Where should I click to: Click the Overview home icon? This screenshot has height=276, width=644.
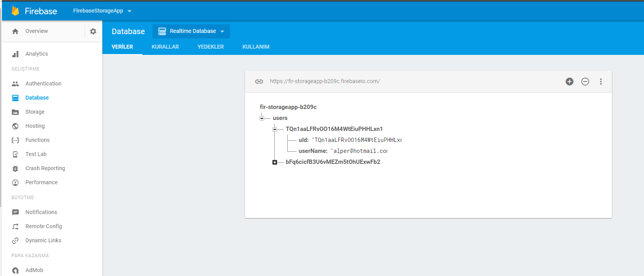[15, 31]
